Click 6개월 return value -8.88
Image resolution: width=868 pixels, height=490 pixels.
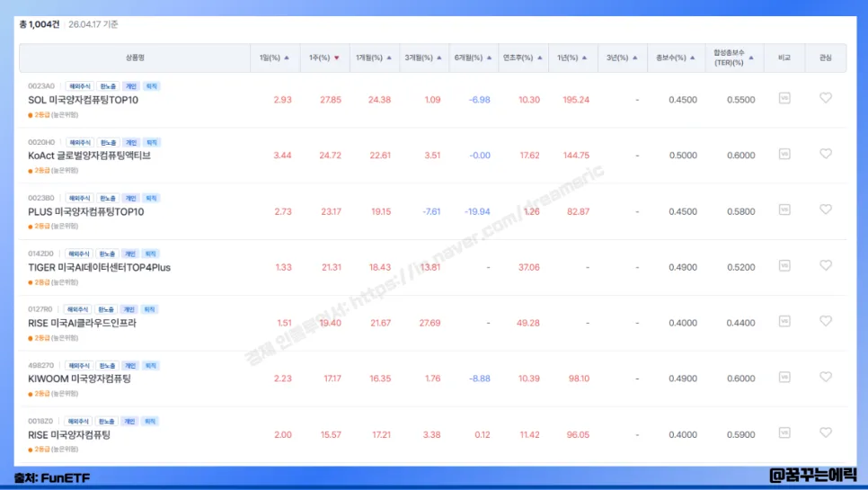coord(480,379)
